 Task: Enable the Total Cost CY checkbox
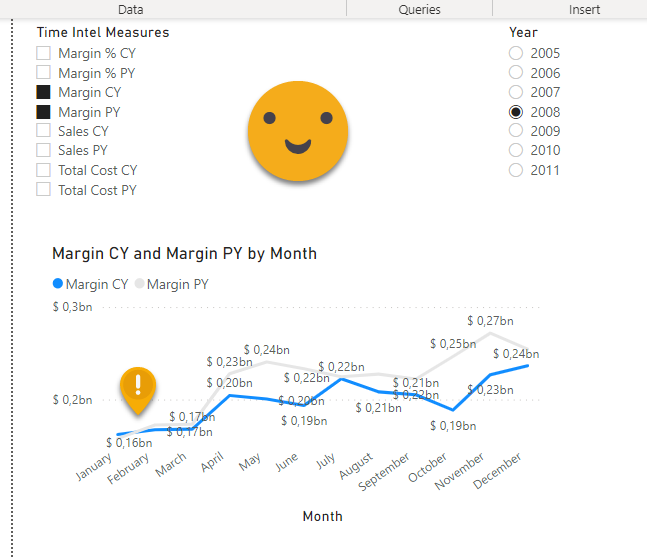point(44,170)
